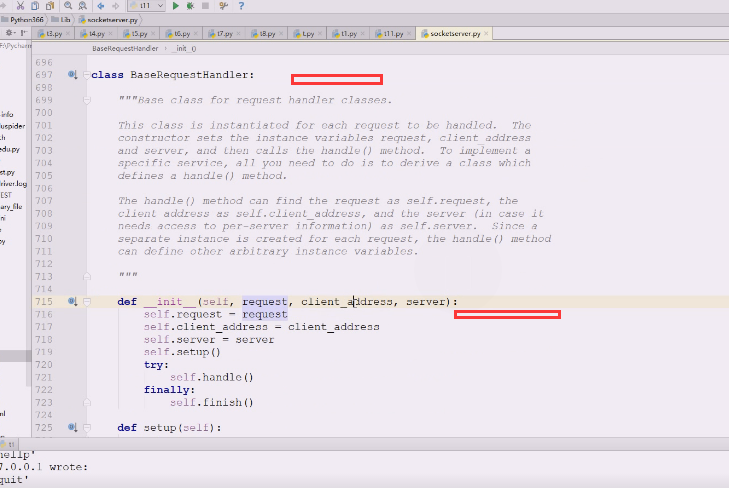
Task: Open settings via the wrench icon
Action: point(224,6)
